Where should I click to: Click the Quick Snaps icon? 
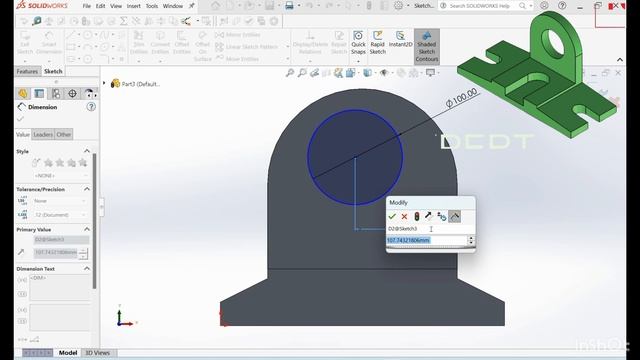(358, 42)
